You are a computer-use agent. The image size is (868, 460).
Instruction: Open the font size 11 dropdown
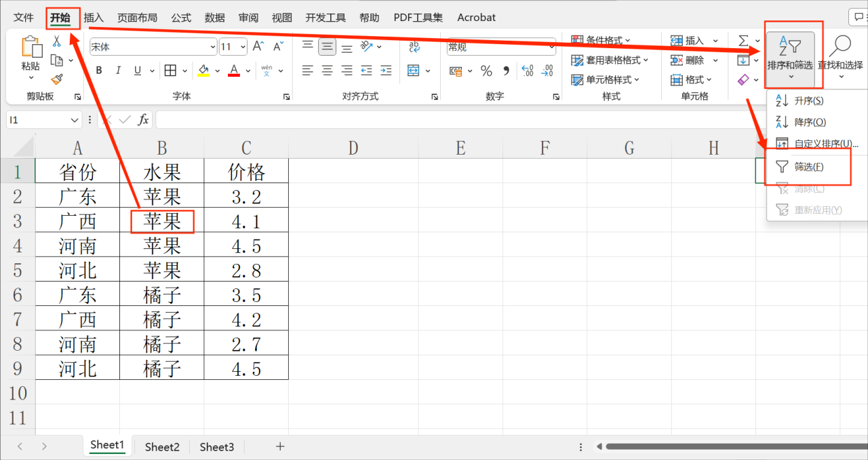tap(242, 47)
